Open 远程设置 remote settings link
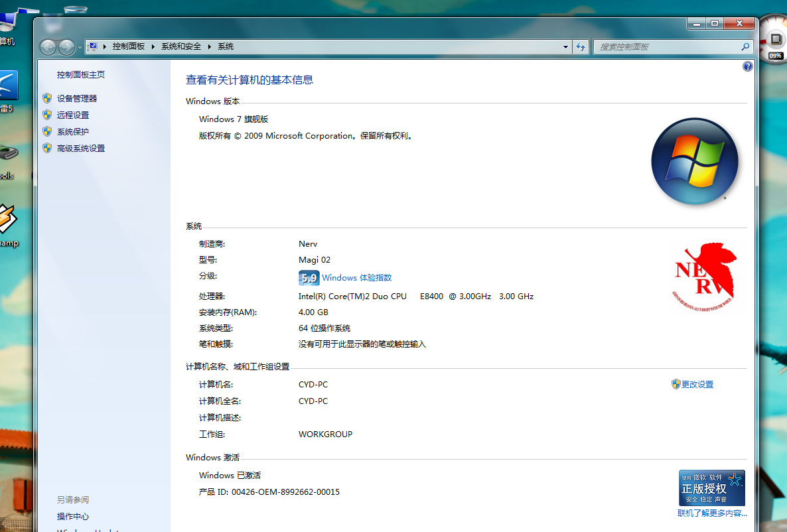The height and width of the screenshot is (532, 787). (73, 115)
